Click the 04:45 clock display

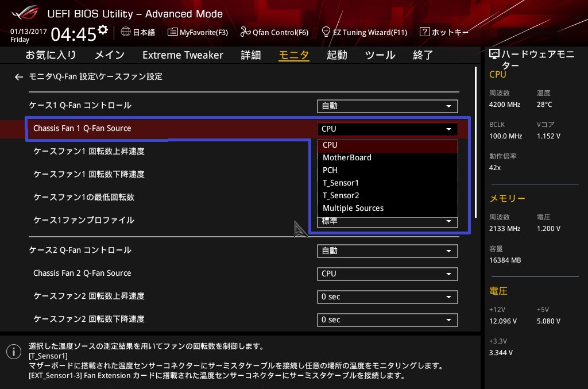click(73, 34)
